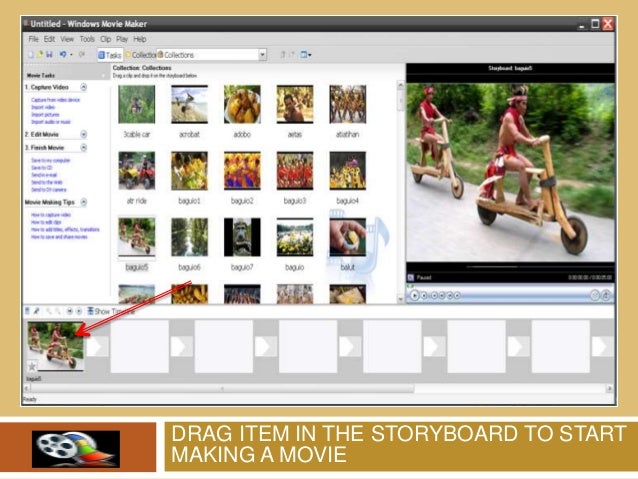The width and height of the screenshot is (638, 479).
Task: Collapse the Movie Making Tips section
Action: tap(83, 202)
